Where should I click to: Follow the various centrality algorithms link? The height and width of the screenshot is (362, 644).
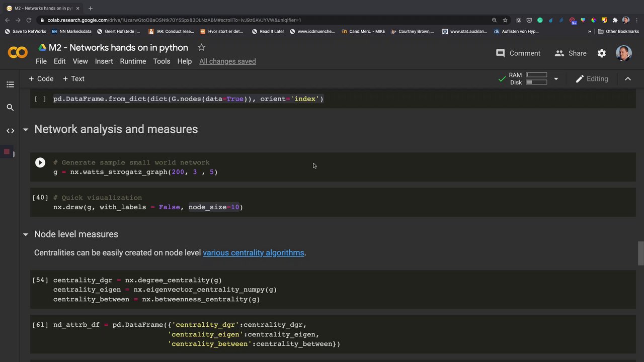point(254,253)
